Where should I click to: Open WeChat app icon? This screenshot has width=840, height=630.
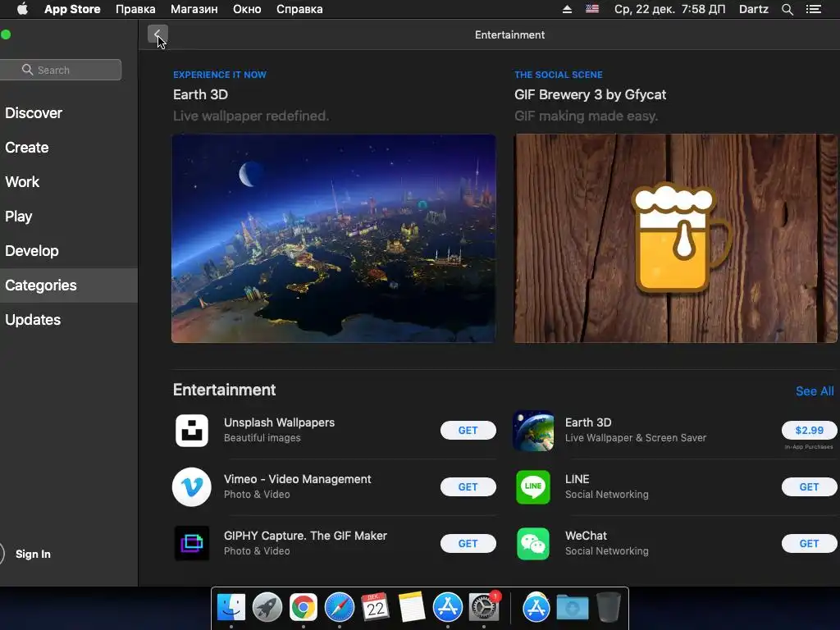pos(533,543)
